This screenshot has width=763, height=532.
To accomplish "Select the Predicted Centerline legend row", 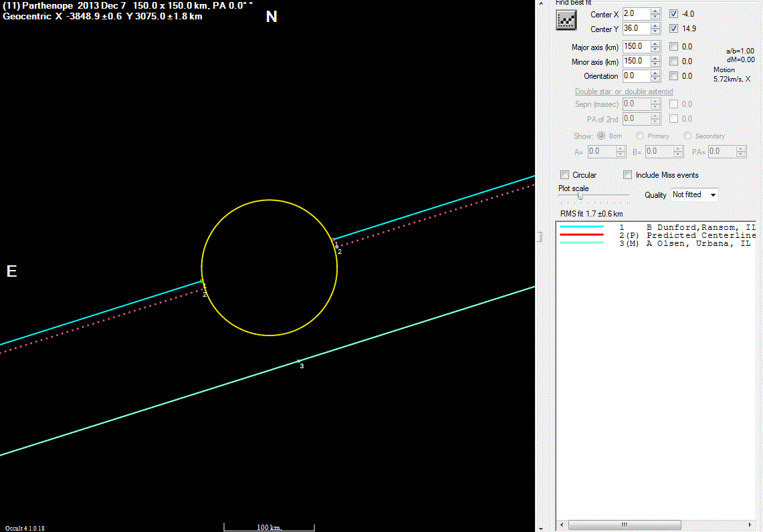I will pos(657,235).
